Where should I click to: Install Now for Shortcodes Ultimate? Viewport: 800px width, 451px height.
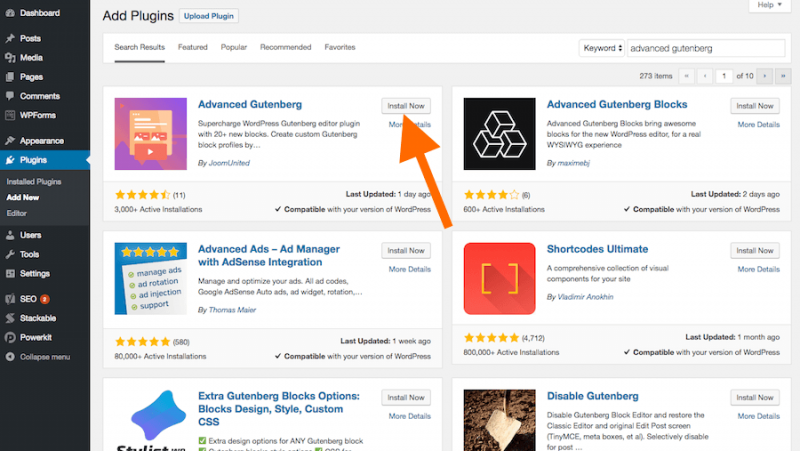coord(755,250)
